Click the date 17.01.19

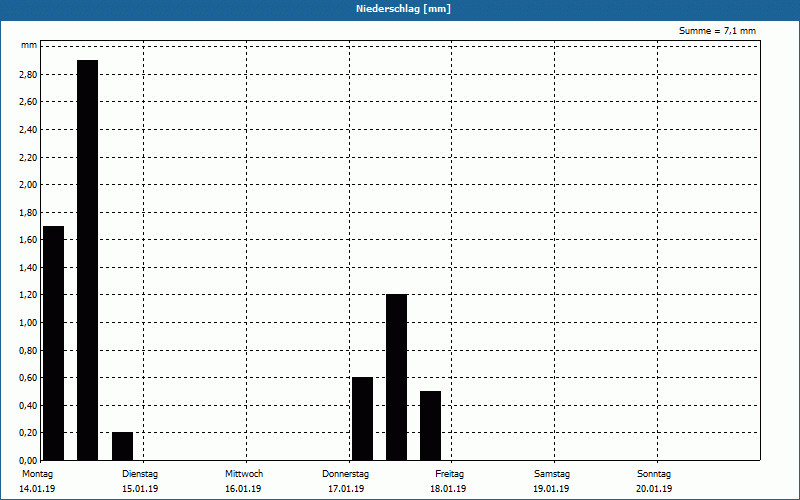346,489
